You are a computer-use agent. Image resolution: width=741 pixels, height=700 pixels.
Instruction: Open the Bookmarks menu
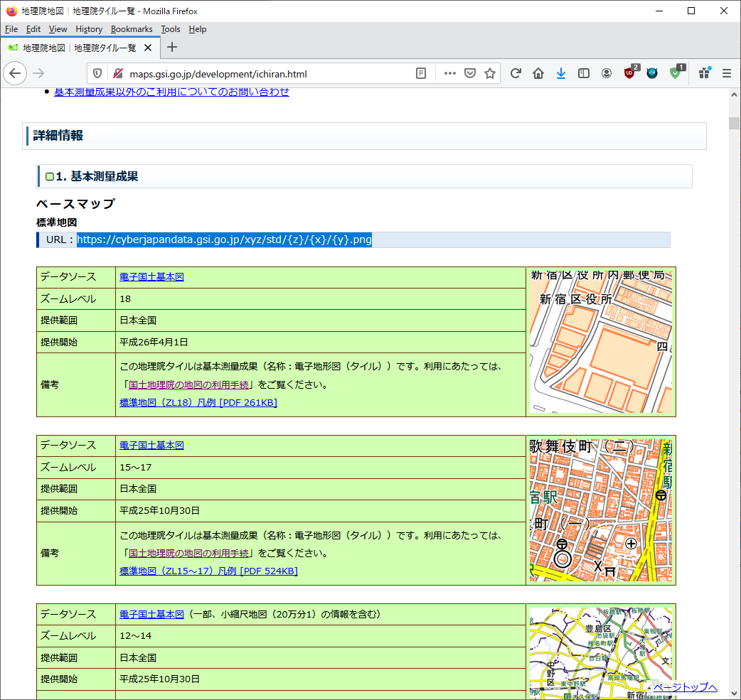(132, 29)
